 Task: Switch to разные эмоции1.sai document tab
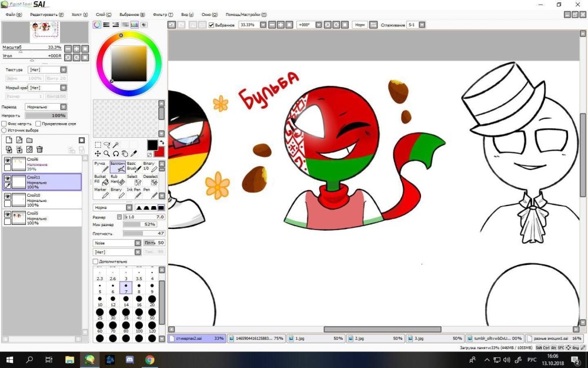tap(554, 339)
